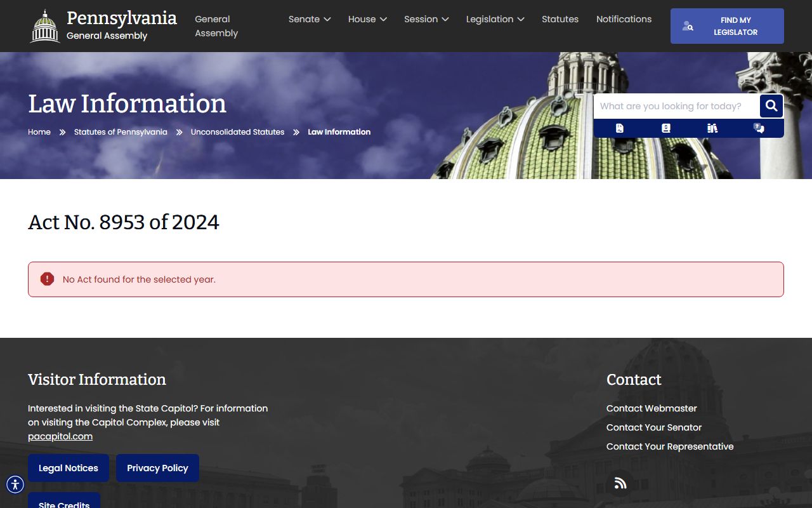The width and height of the screenshot is (812, 508).
Task: Expand the House dropdown menu
Action: coord(367,19)
